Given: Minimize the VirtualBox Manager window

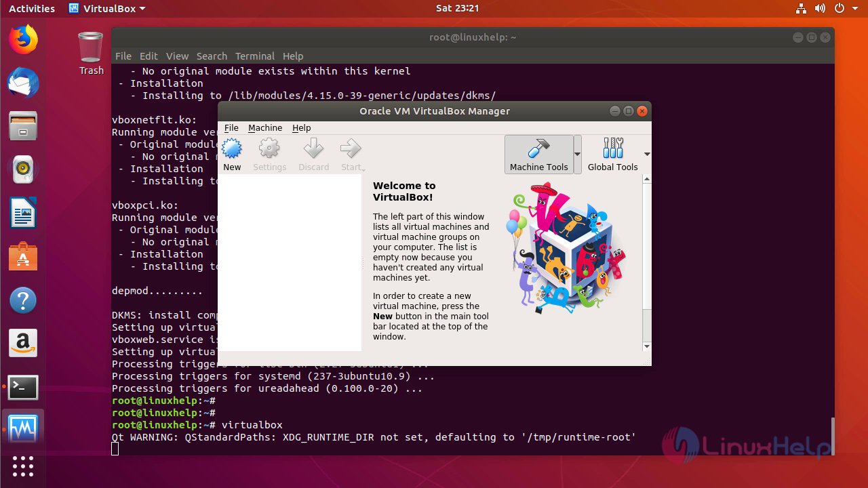Looking at the screenshot, I should pos(615,111).
